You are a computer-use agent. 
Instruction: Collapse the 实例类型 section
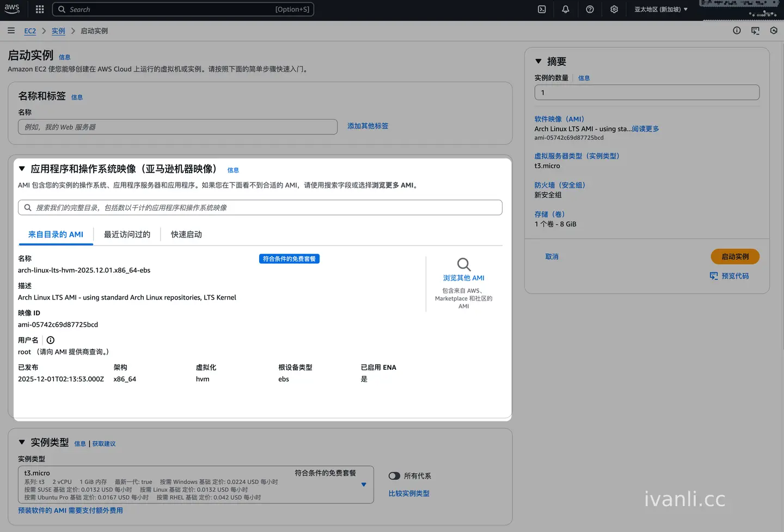tap(22, 442)
